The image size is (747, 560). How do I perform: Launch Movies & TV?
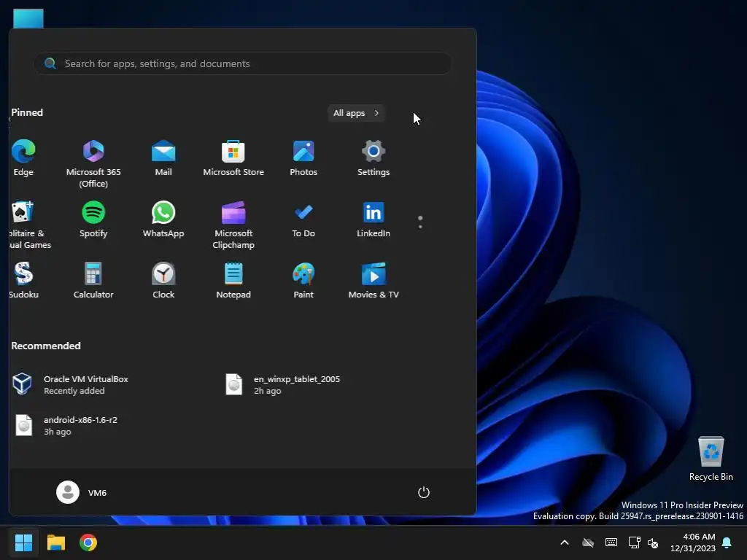(373, 281)
